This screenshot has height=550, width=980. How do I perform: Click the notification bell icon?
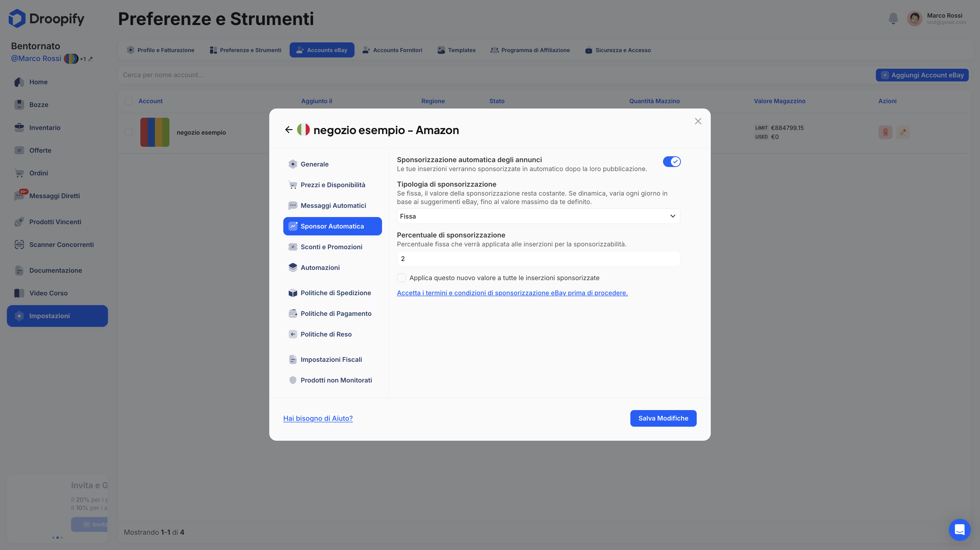893,18
